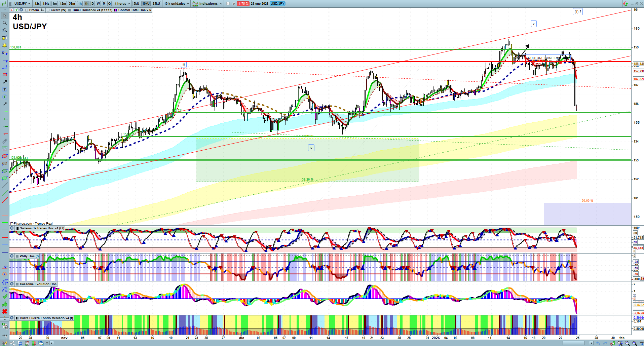
Task: Click the zoom out magnifier in bottom bar
Action: 627,343
